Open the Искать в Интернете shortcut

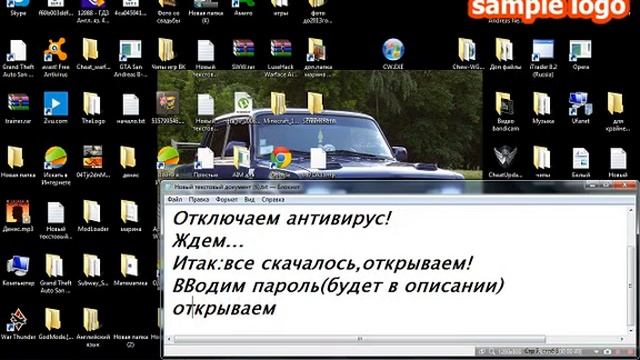coord(56,158)
